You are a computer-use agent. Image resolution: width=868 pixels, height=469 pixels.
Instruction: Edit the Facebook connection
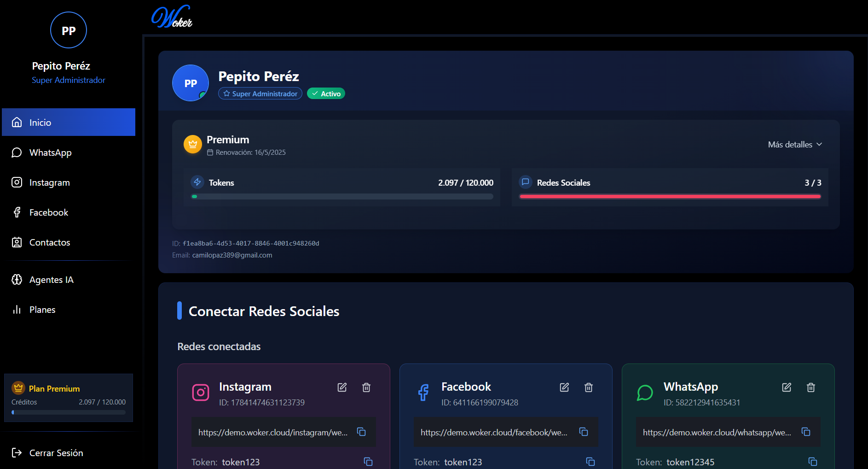click(x=564, y=387)
